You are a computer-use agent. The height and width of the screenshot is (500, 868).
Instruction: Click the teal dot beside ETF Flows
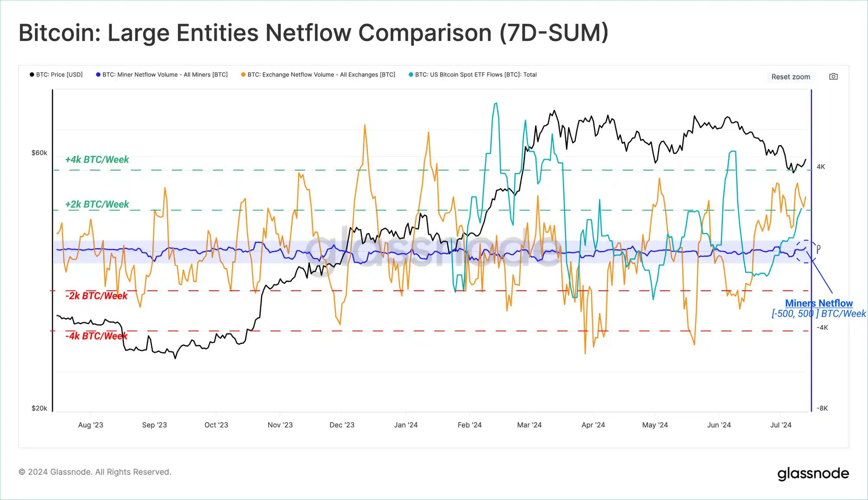click(x=411, y=75)
